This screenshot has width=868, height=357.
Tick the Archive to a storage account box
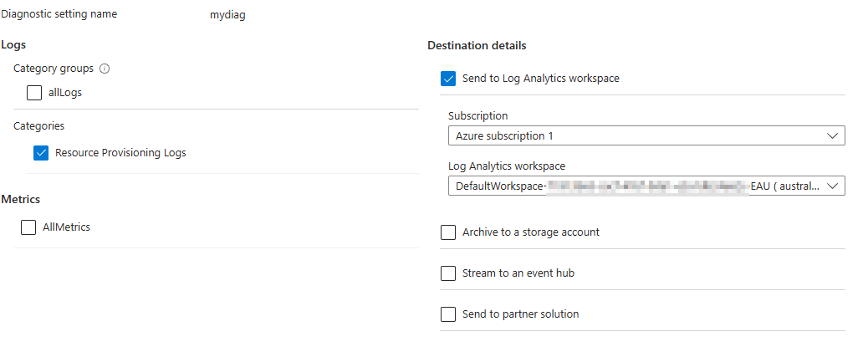point(448,232)
